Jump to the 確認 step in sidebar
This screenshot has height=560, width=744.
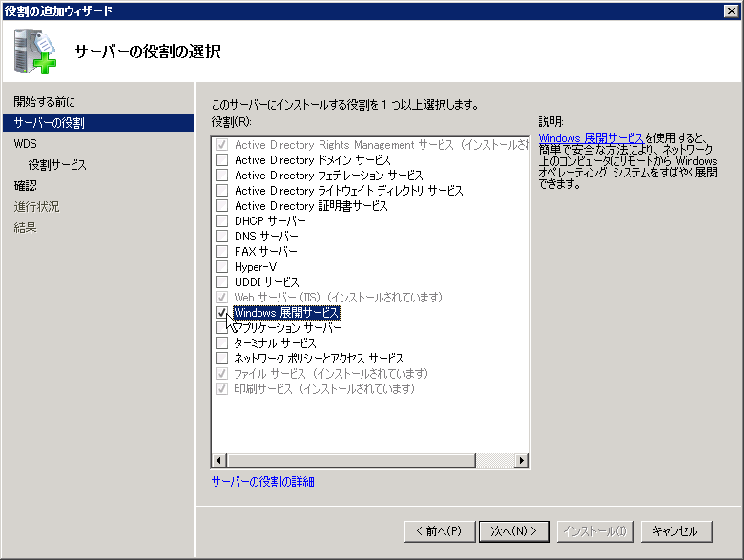pyautogui.click(x=26, y=186)
